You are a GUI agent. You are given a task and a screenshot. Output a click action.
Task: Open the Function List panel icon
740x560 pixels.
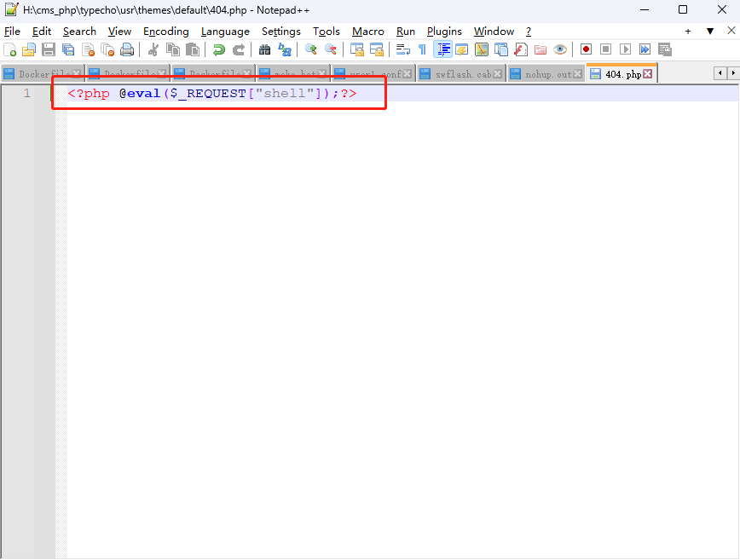tap(521, 49)
